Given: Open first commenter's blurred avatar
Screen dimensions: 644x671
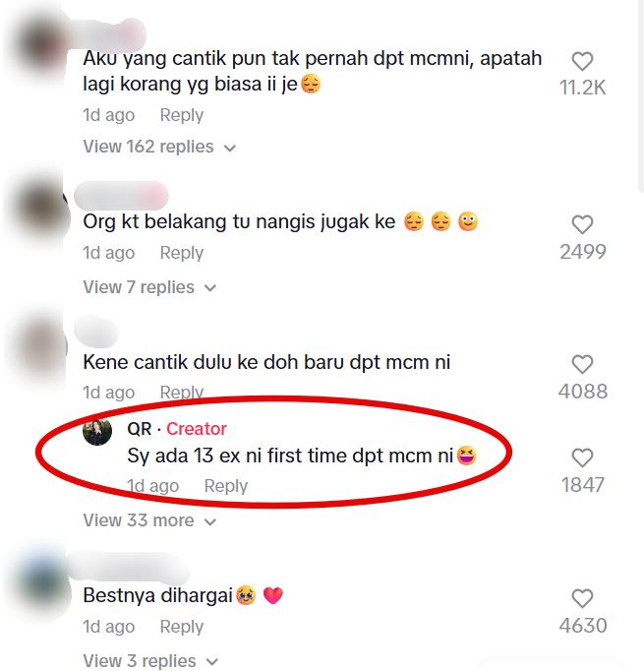Looking at the screenshot, I should [39, 45].
